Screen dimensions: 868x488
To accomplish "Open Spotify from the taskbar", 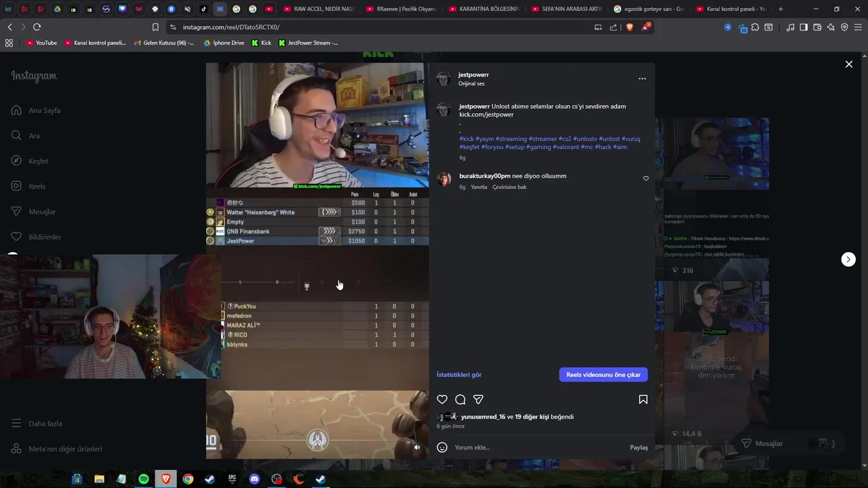I will click(144, 479).
